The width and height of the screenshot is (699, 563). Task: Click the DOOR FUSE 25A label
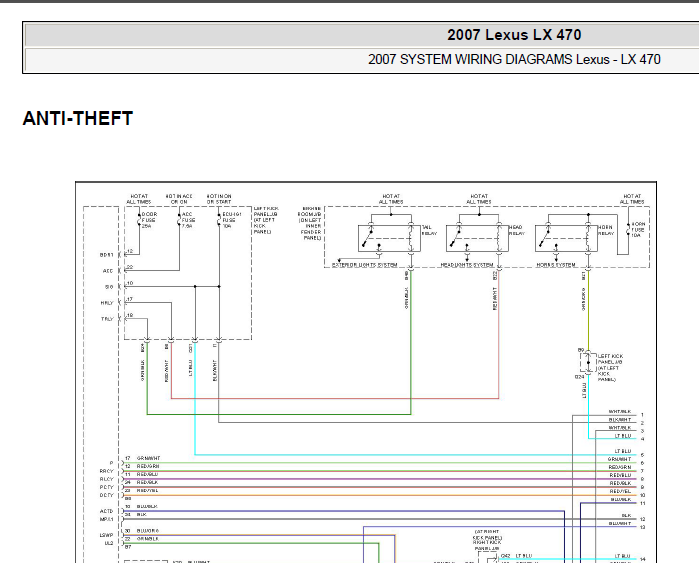149,220
